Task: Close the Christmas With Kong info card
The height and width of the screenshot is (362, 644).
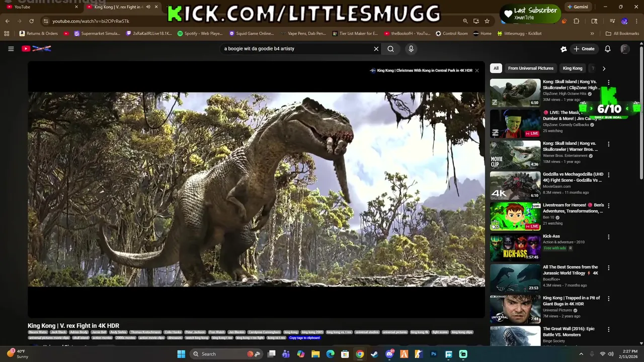Action: pyautogui.click(x=477, y=70)
